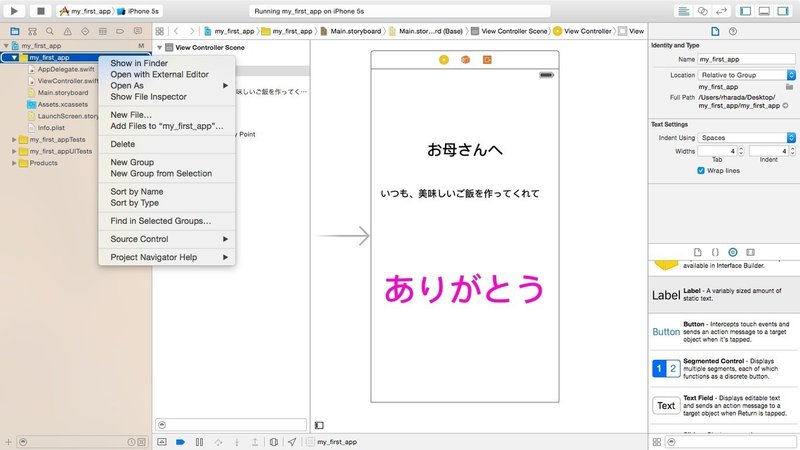This screenshot has height=450, width=800.
Task: Select the Button object in library
Action: point(723,332)
